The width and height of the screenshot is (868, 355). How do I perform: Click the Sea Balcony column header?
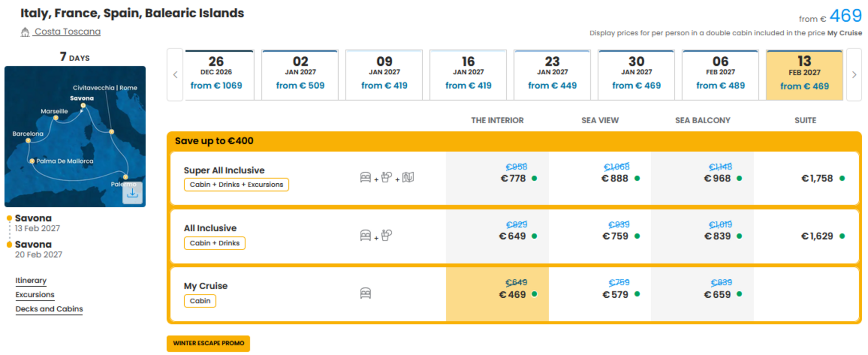click(702, 120)
